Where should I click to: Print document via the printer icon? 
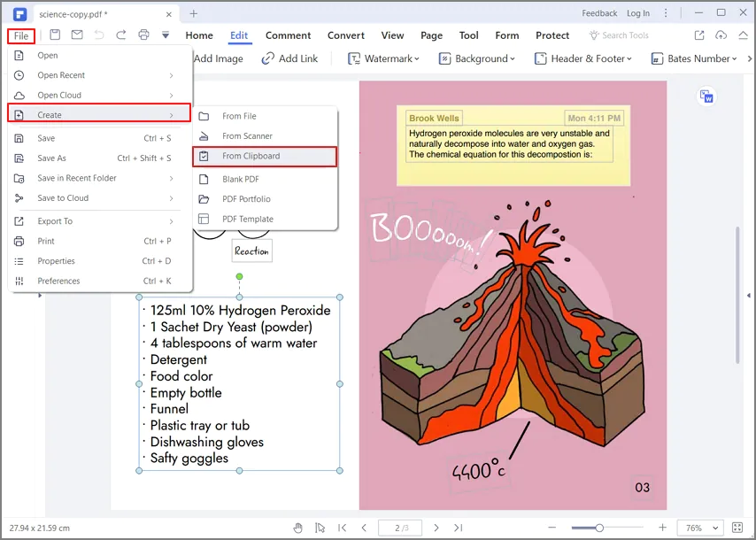[x=143, y=34]
